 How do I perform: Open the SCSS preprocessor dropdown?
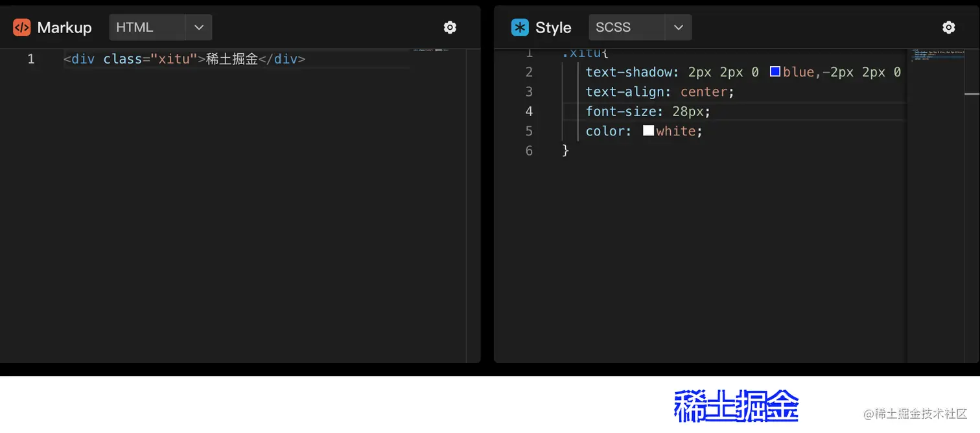[x=640, y=27]
